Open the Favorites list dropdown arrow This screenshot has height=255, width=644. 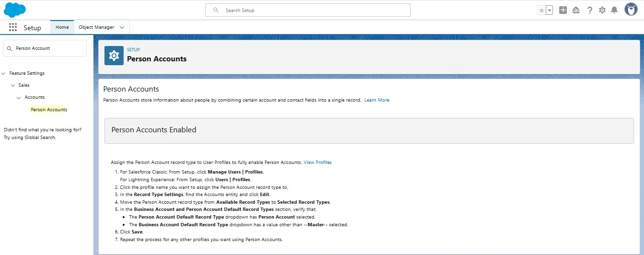click(549, 10)
